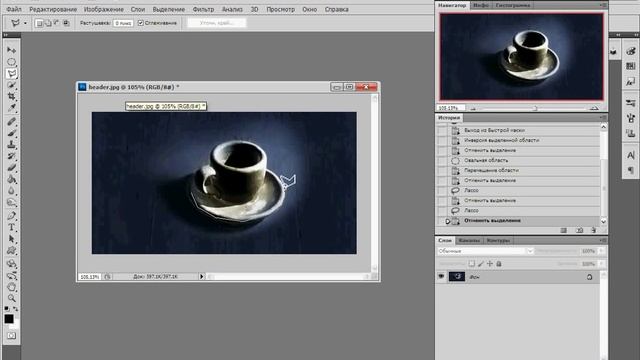
Task: Select the Path Selection tool
Action: [x=11, y=239]
